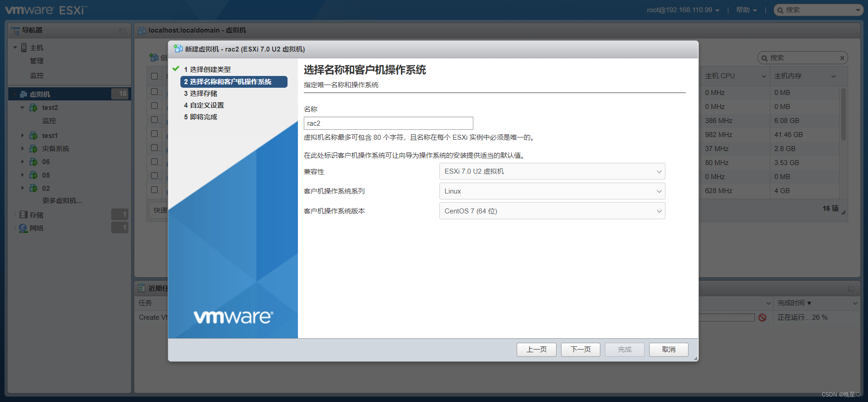Check the first VM row checkbox

155,92
